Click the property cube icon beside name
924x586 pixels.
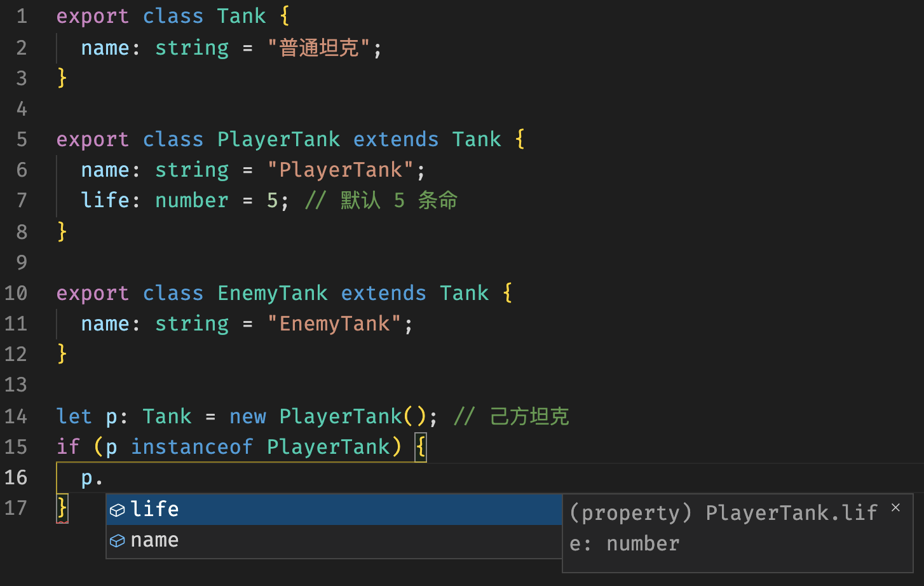[x=118, y=541]
